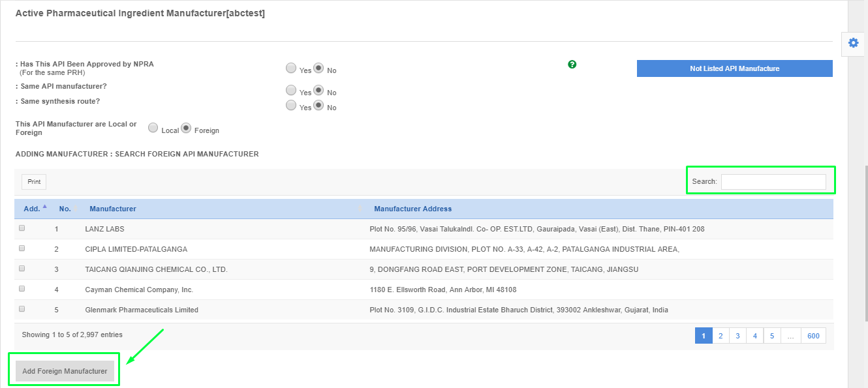This screenshot has width=868, height=388.
Task: Go to page 2 of results
Action: click(721, 335)
